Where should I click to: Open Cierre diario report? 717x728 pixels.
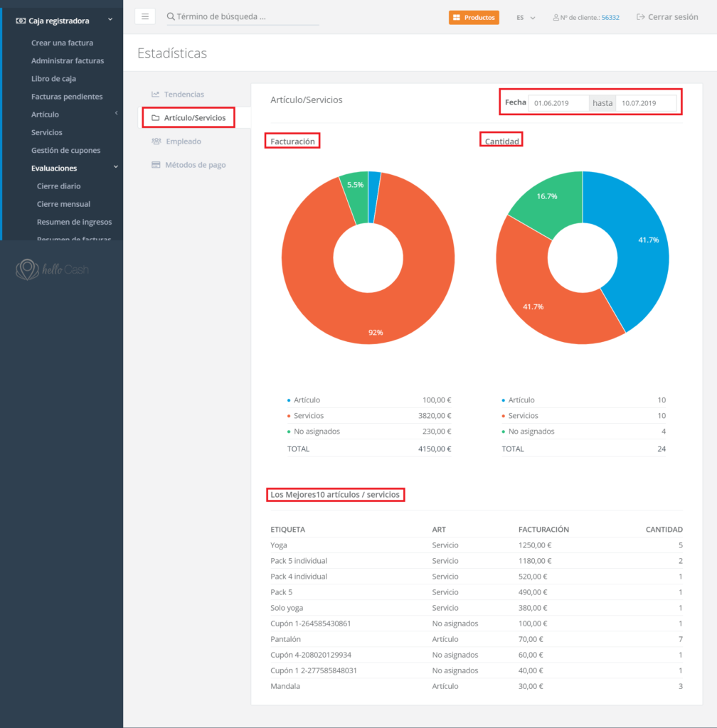click(x=59, y=186)
